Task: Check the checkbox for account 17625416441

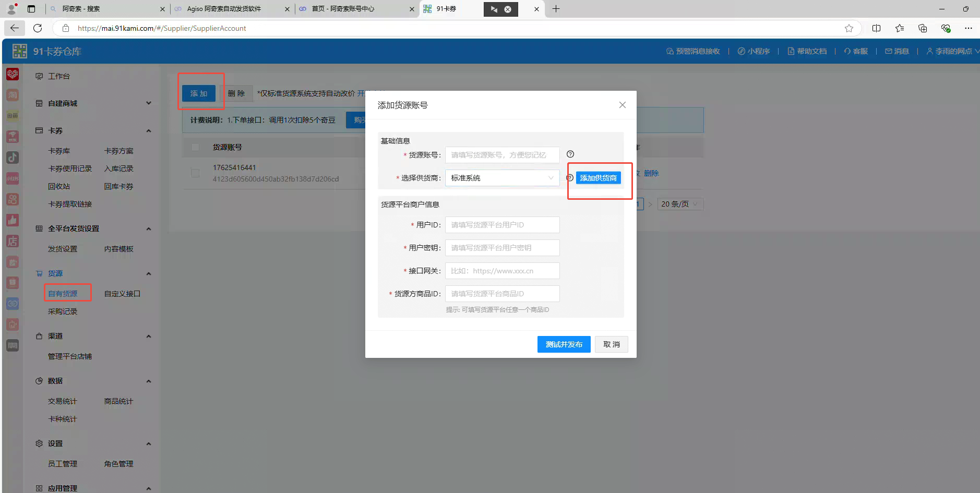Action: (195, 173)
